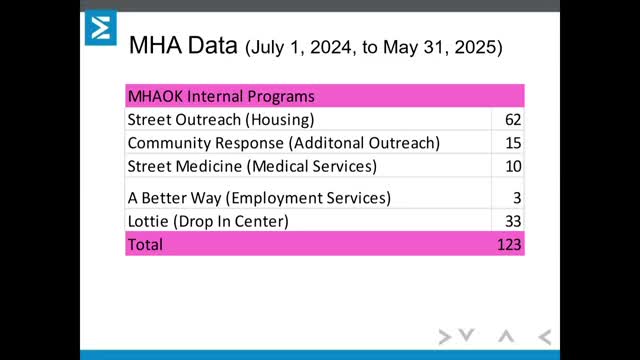
Task: Click the MHA Data slide title
Action: (x=183, y=45)
